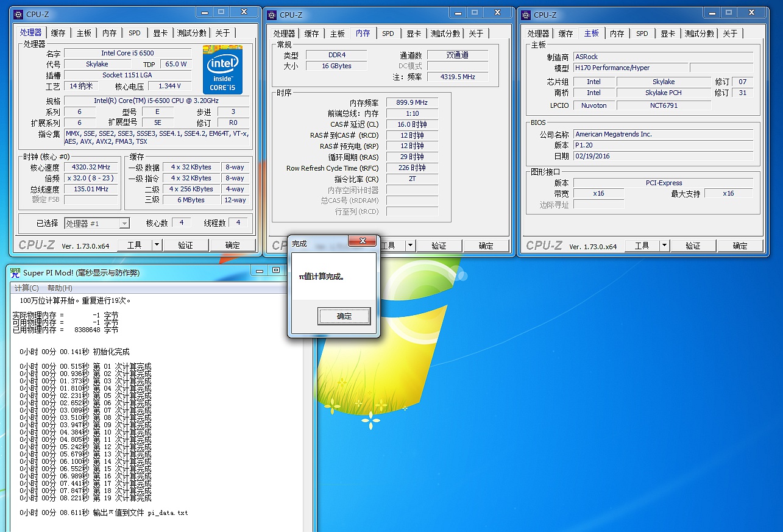
Task: Click the level 3 cache value 6 MBytes
Action: coord(191,200)
